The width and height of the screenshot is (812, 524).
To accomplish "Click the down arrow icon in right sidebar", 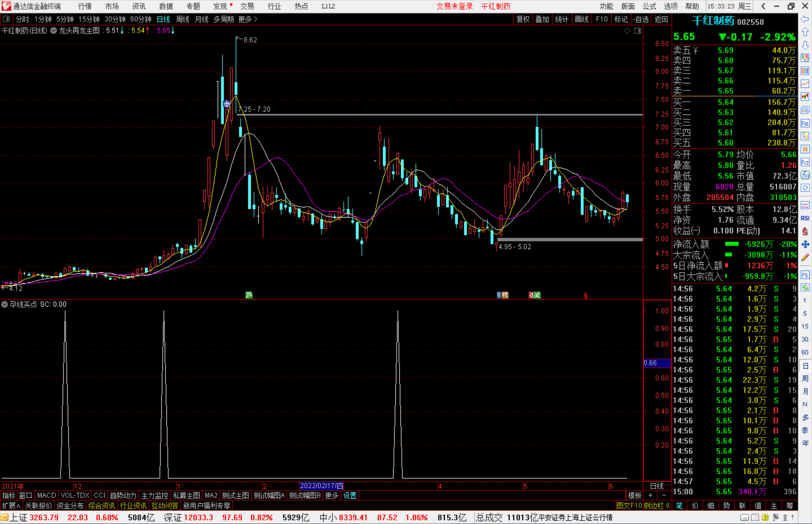I will pyautogui.click(x=805, y=45).
